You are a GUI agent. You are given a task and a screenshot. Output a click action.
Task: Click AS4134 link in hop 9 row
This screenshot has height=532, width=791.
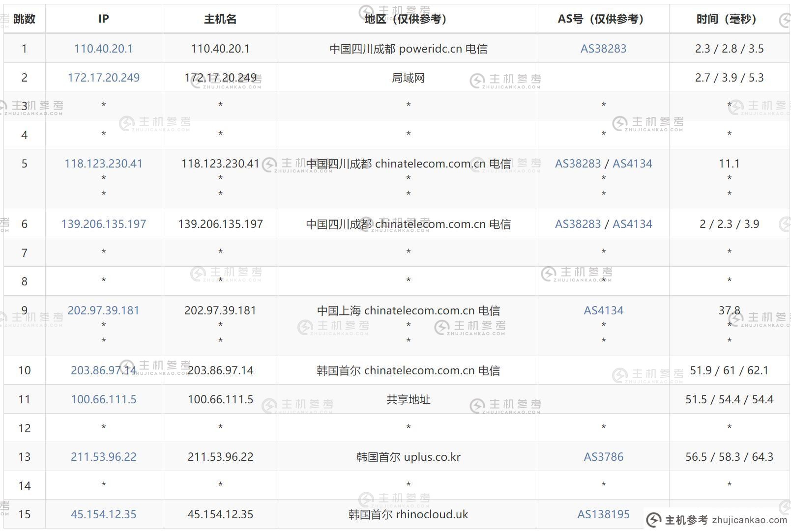point(603,310)
